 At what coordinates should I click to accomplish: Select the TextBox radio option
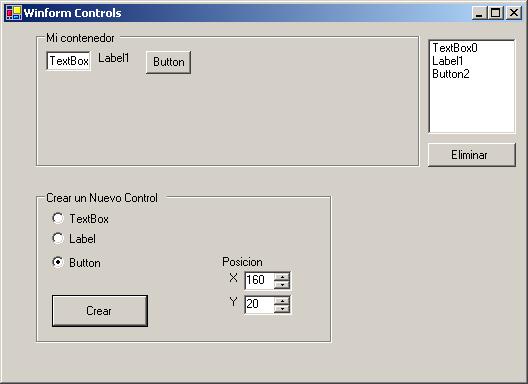[80, 219]
